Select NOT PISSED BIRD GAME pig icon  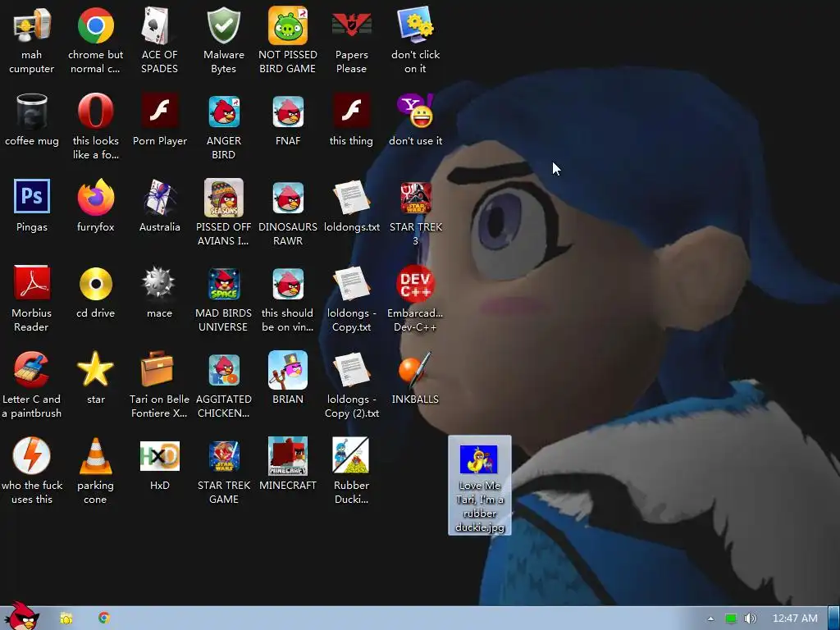tap(288, 25)
